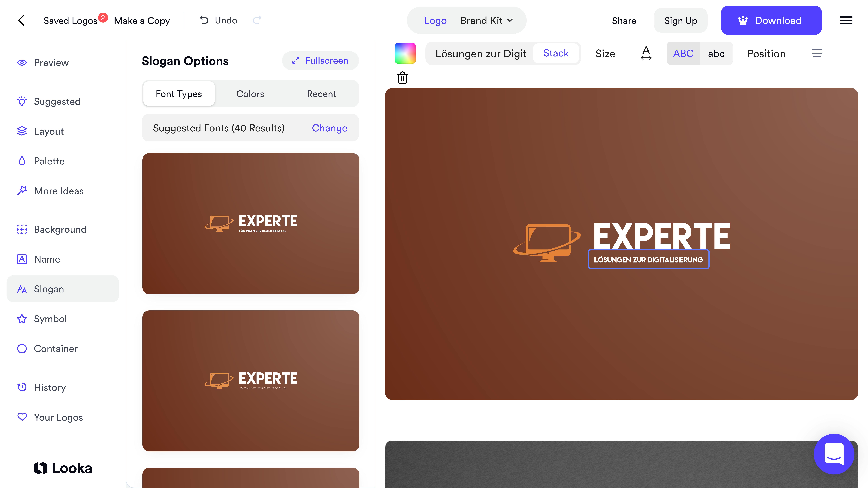Viewport: 868px width, 488px height.
Task: Open the Palette section in sidebar
Action: (49, 161)
